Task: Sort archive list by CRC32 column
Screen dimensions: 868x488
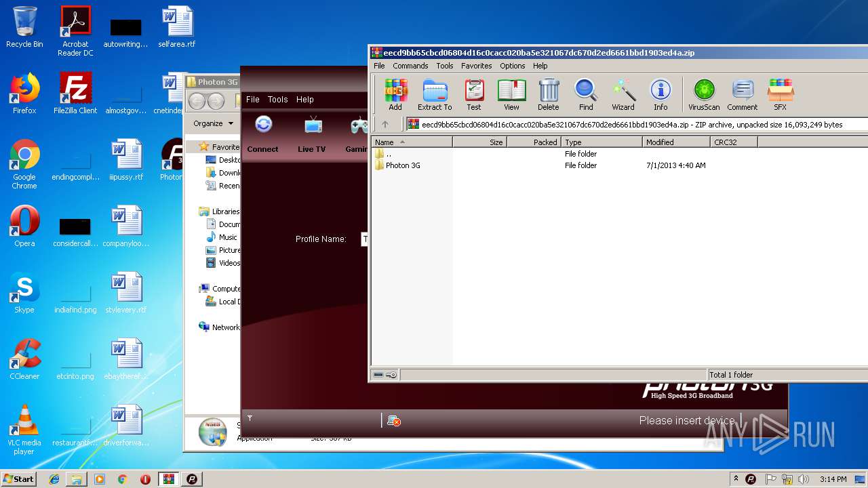Action: (734, 142)
